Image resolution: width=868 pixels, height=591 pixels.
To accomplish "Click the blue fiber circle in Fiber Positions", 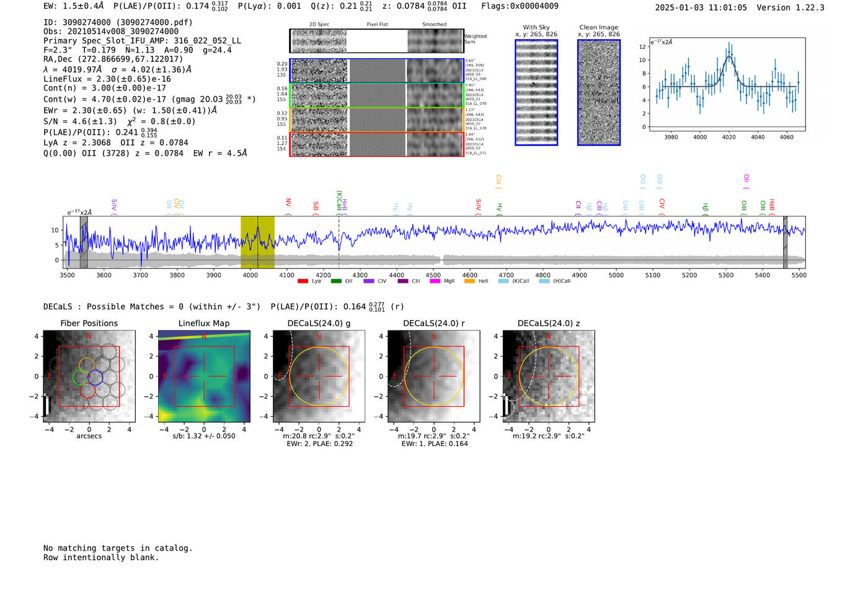I will (95, 376).
